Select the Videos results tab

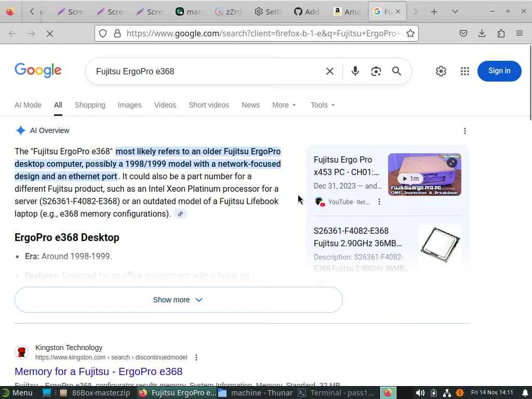tap(165, 105)
